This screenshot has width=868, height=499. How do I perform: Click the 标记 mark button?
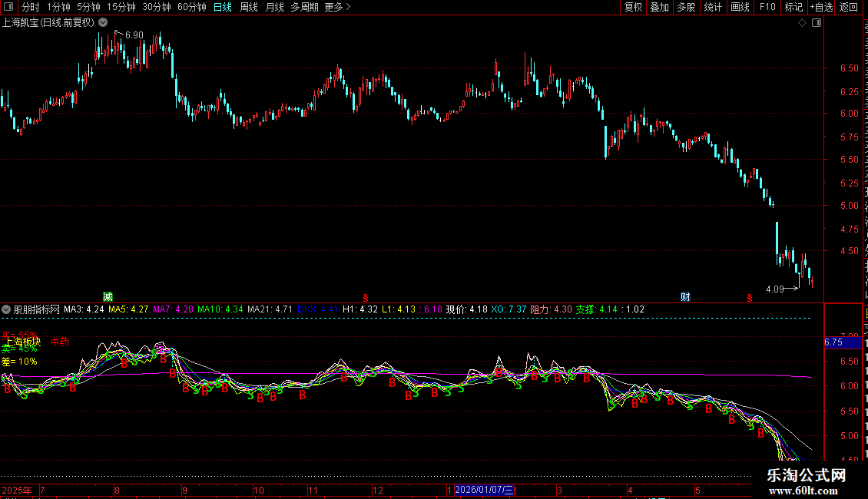click(793, 7)
